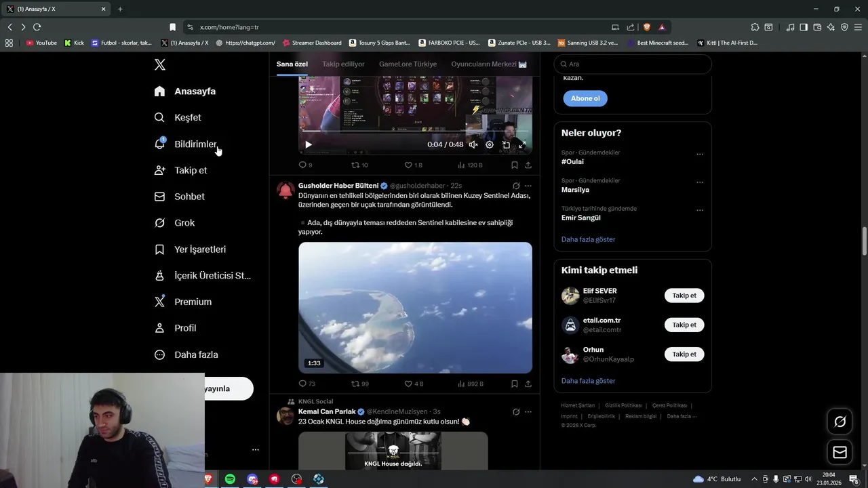Click Daha fazla göster under trends
Screen dimensions: 868x488
[x=588, y=239]
